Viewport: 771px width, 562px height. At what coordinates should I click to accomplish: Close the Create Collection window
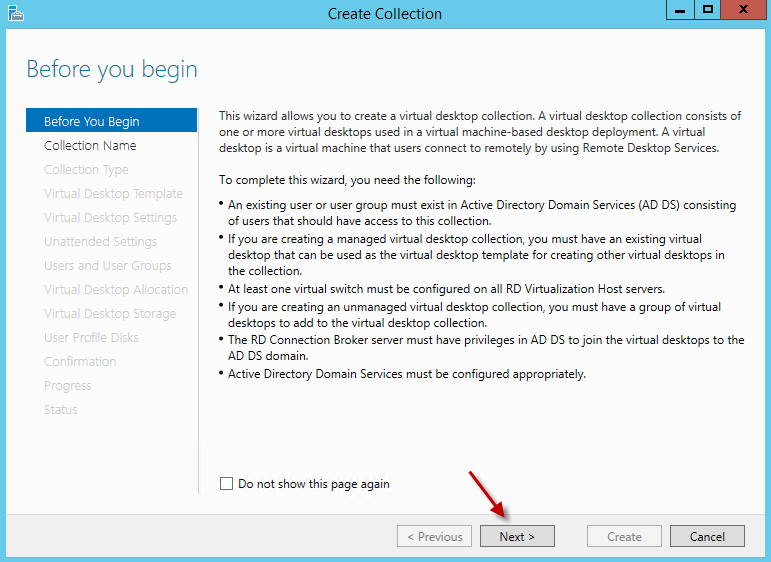pyautogui.click(x=742, y=11)
